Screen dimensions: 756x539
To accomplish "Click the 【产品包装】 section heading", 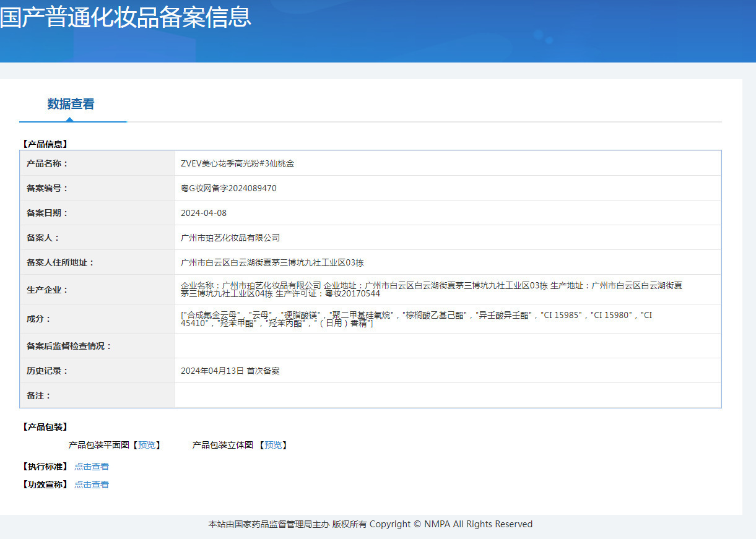I will tap(45, 427).
